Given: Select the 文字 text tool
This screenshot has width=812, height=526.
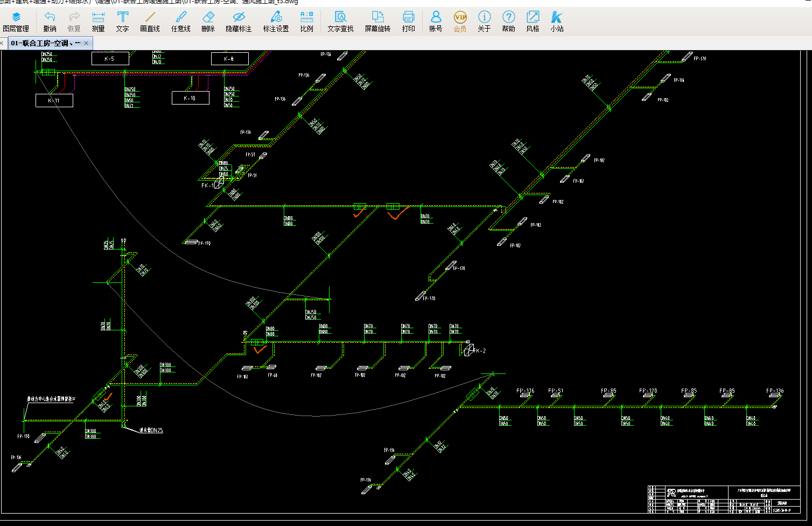Looking at the screenshot, I should click(122, 22).
